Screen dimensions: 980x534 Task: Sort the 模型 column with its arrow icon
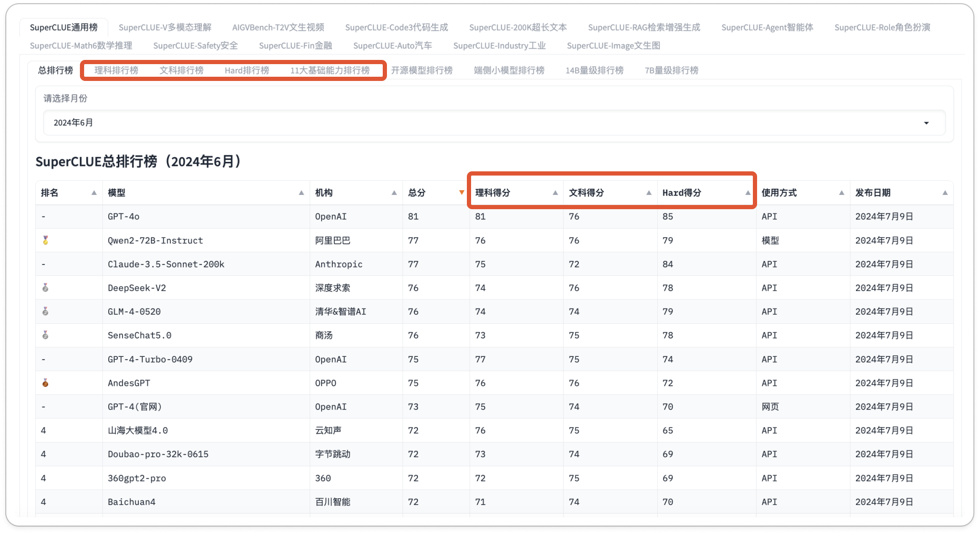pyautogui.click(x=302, y=193)
